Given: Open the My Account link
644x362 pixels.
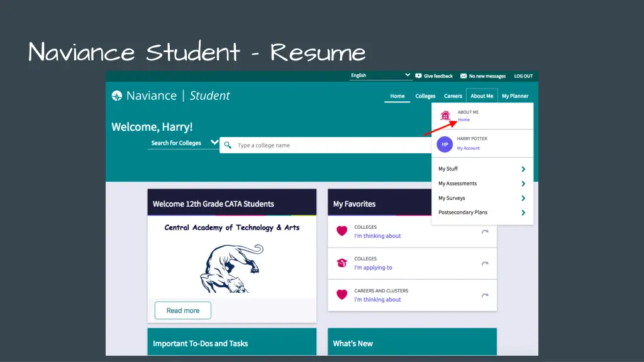Looking at the screenshot, I should (x=468, y=148).
